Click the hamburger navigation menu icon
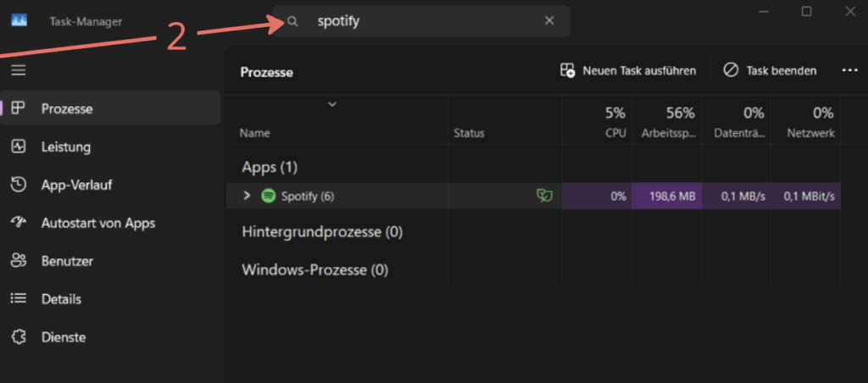 (19, 70)
